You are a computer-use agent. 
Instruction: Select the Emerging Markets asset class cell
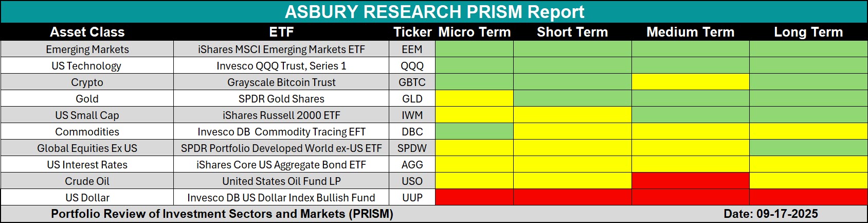[87, 49]
